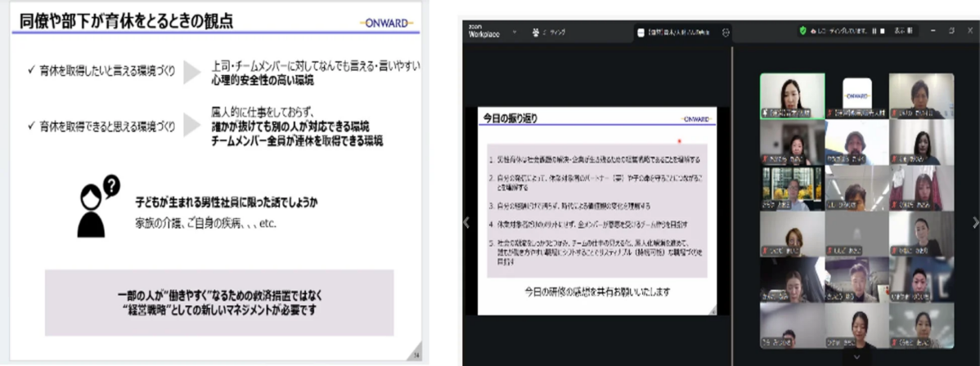The width and height of the screenshot is (980, 366).
Task: Select the participant tile with the yellow flower background
Action: point(792,188)
